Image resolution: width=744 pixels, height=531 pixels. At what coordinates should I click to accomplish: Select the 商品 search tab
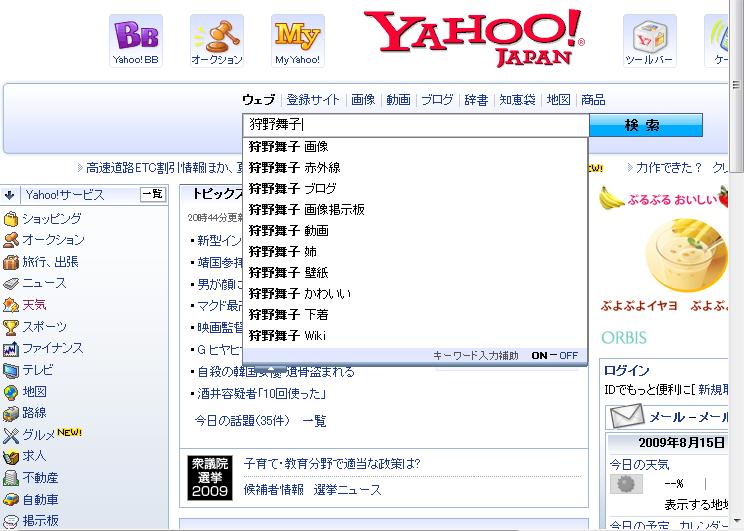[x=593, y=100]
